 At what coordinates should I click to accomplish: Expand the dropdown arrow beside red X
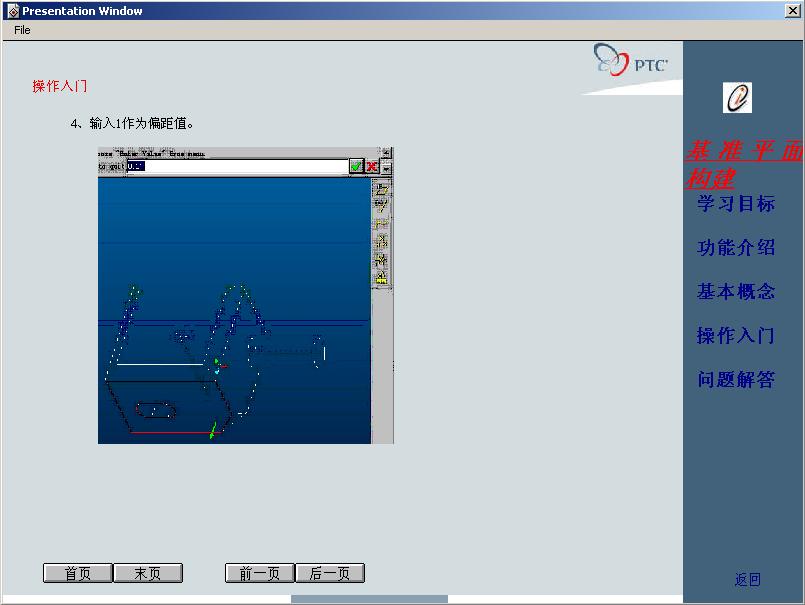[387, 167]
